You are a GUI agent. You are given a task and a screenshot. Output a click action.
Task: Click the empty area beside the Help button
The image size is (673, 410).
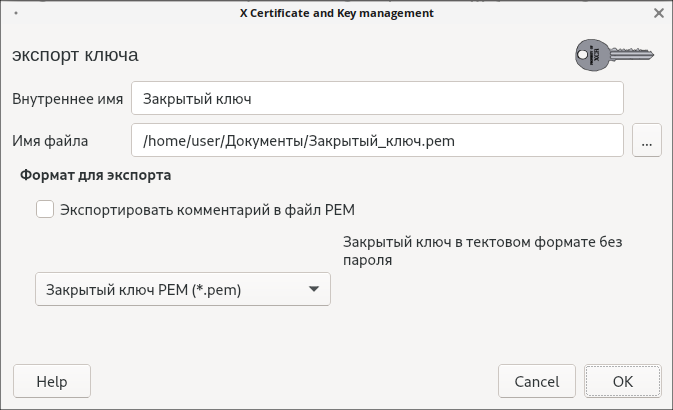pos(290,381)
